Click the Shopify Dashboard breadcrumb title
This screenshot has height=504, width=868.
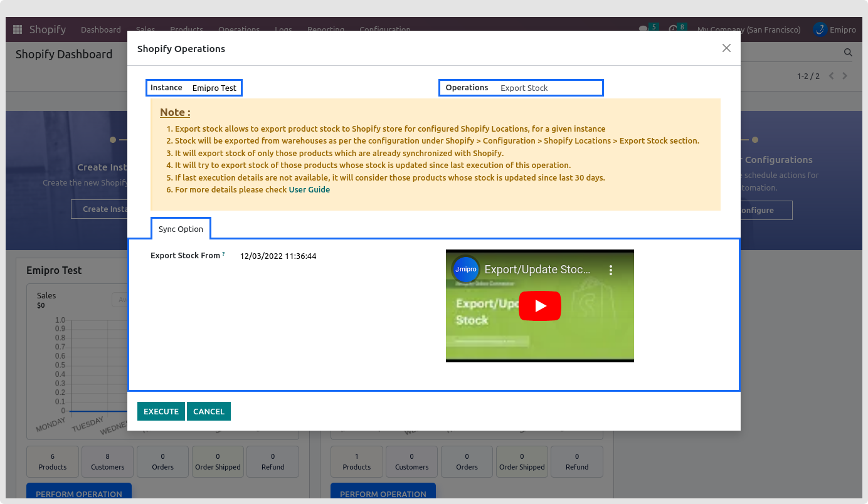pos(64,55)
